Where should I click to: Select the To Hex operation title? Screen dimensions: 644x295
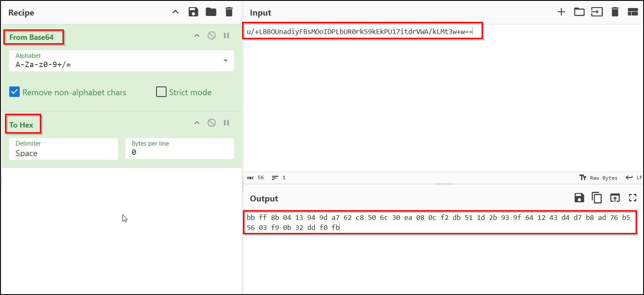coord(22,125)
